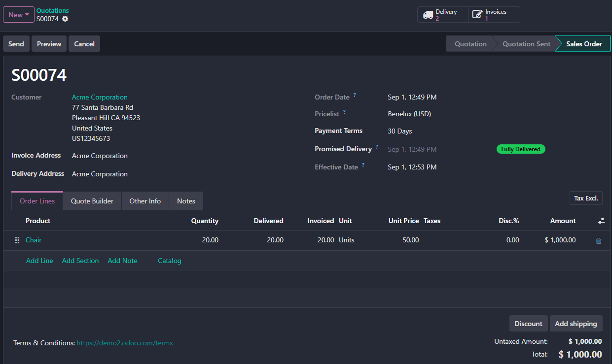Expand the New dropdown button
Image resolution: width=612 pixels, height=364 pixels.
coord(19,15)
